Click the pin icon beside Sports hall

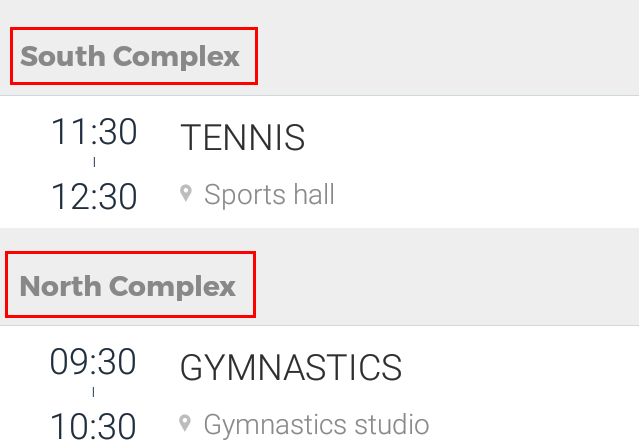click(x=186, y=193)
